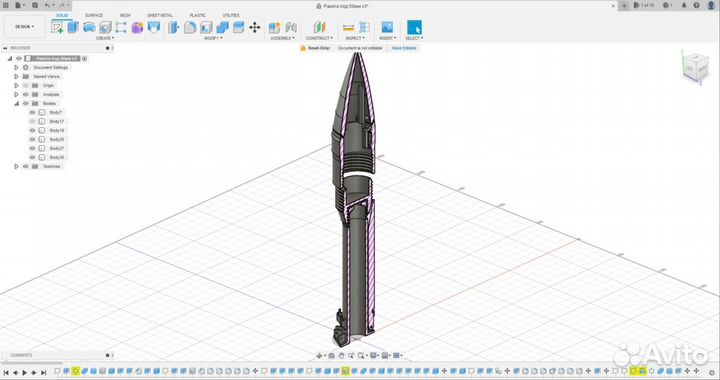720x380 pixels.
Task: Open the CONSTRUCT dropdown menu
Action: pyautogui.click(x=319, y=38)
